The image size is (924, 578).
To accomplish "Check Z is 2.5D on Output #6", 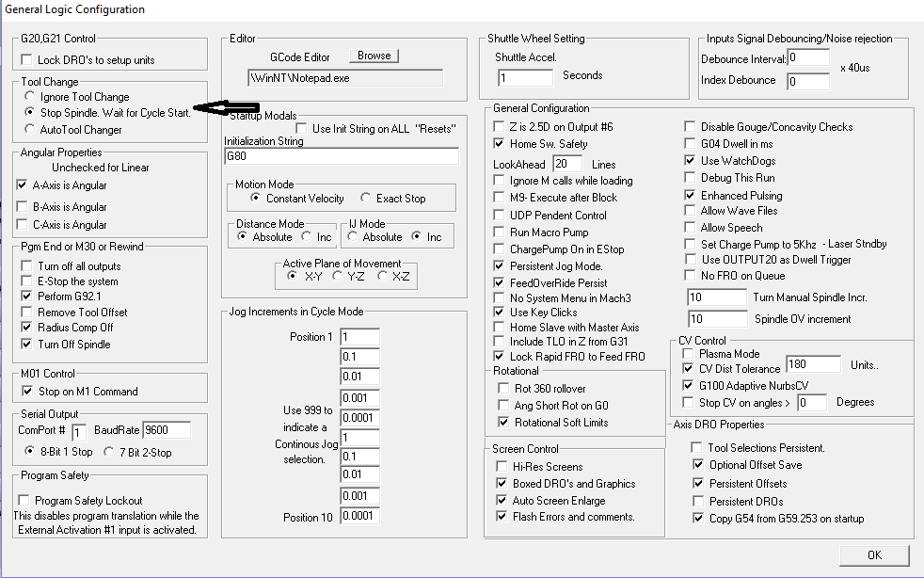I will pyautogui.click(x=499, y=126).
